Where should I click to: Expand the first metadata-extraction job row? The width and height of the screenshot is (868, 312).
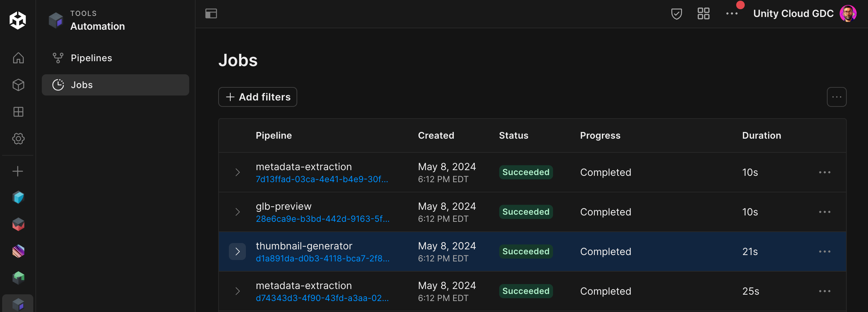(237, 172)
